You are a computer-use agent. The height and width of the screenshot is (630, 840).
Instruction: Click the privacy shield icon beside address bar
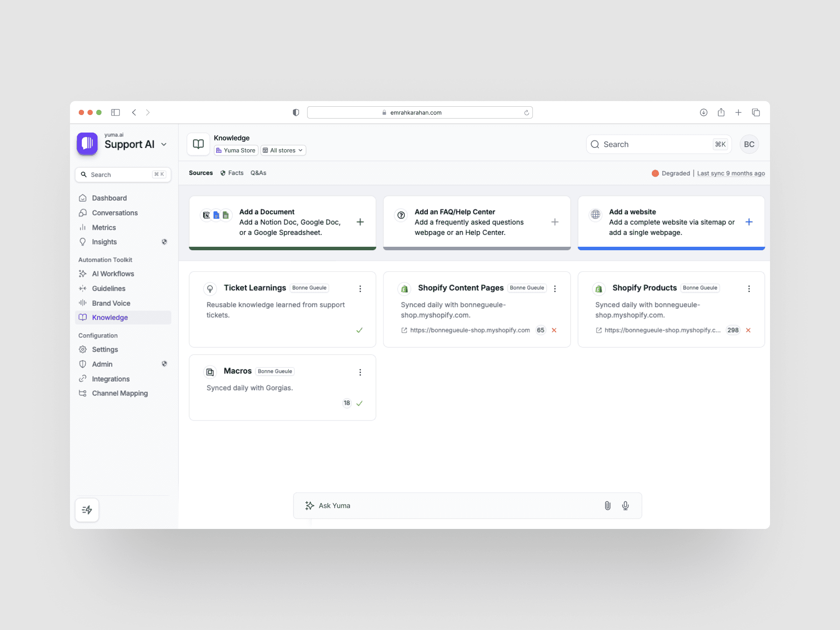296,112
